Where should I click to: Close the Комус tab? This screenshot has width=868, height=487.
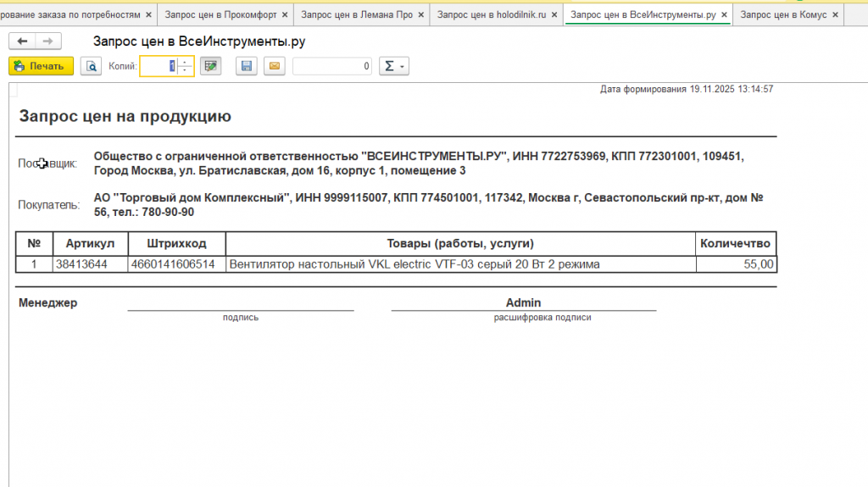pyautogui.click(x=835, y=15)
